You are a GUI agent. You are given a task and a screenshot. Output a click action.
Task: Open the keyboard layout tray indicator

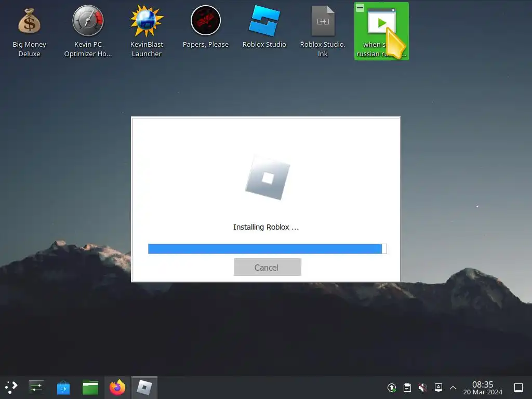point(438,388)
